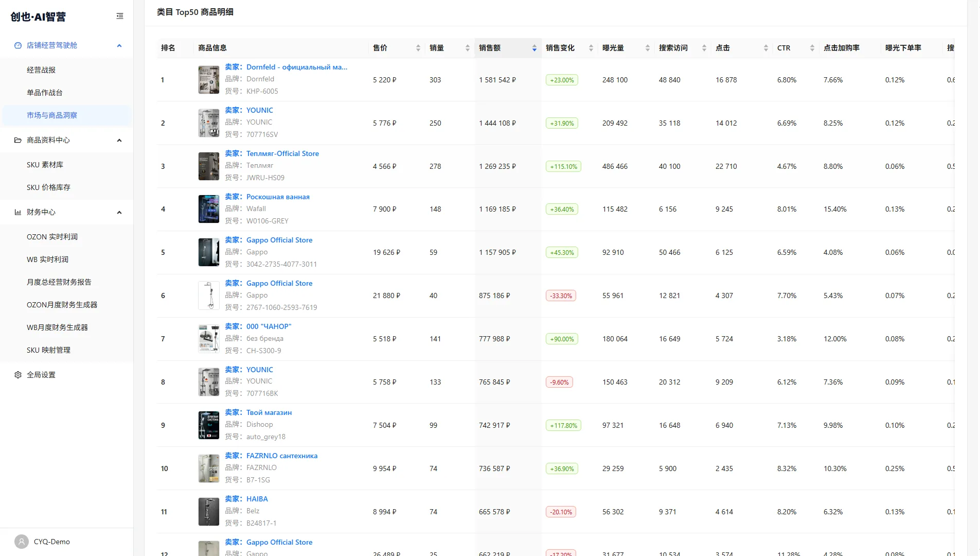Open 单品作战台 menu item
The width and height of the screenshot is (980, 556).
coord(67,93)
